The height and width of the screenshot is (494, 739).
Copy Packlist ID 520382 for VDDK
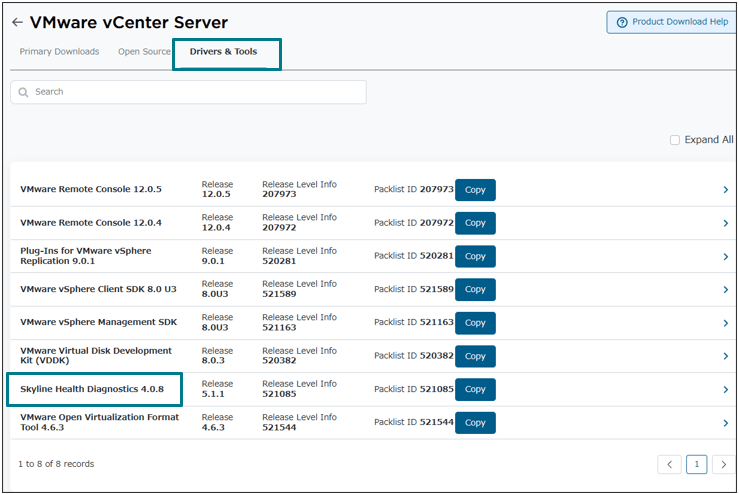tap(475, 356)
